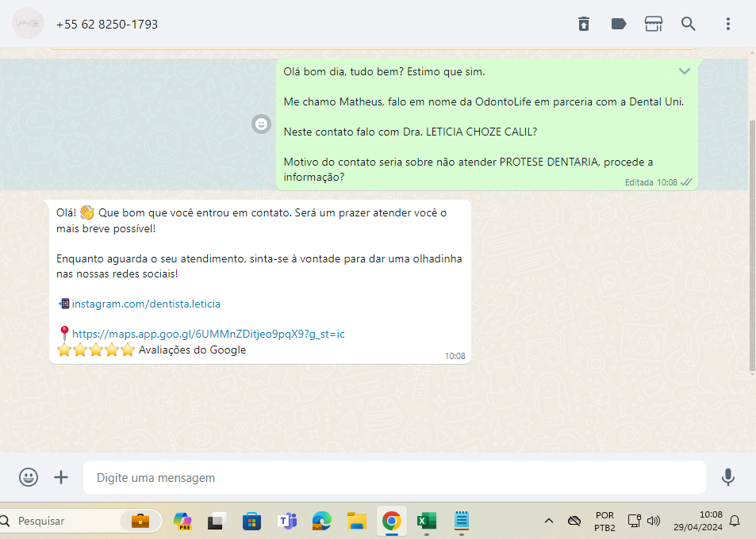
Task: React to the sent message with emoji
Action: (x=261, y=124)
